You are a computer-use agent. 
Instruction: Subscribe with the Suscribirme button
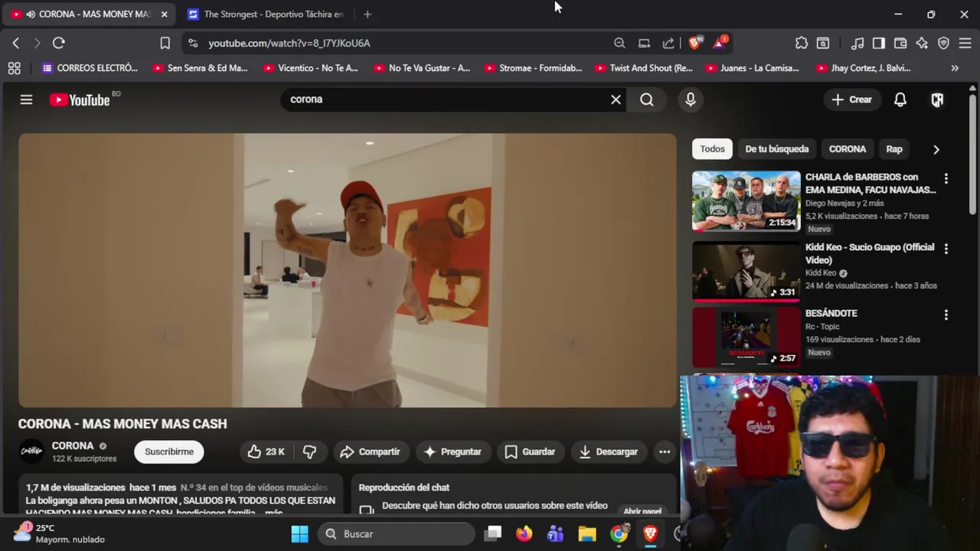point(169,452)
